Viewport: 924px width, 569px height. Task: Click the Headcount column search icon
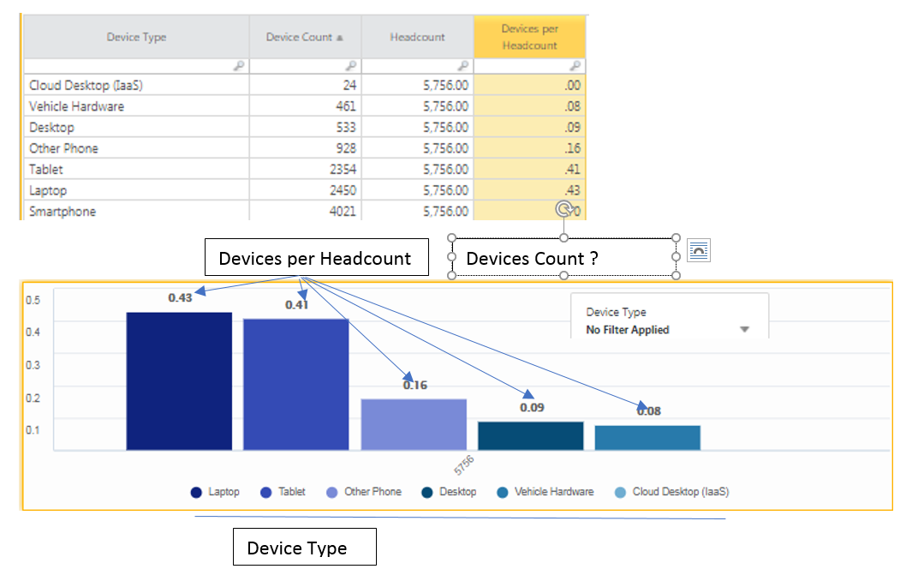[x=463, y=66]
